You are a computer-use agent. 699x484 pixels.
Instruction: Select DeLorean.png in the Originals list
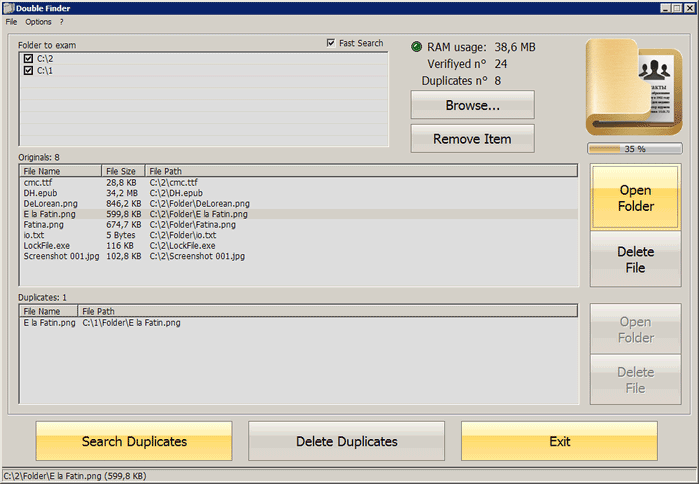48,203
